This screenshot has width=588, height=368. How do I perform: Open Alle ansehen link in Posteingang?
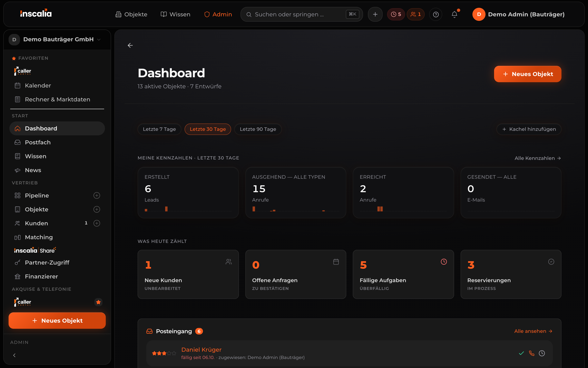pyautogui.click(x=533, y=331)
